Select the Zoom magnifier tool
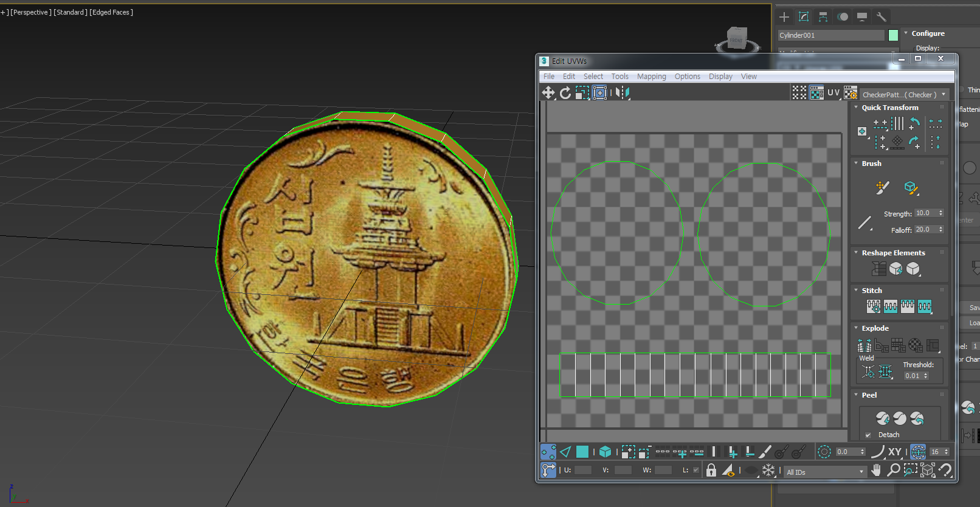Image resolution: width=980 pixels, height=507 pixels. point(893,471)
